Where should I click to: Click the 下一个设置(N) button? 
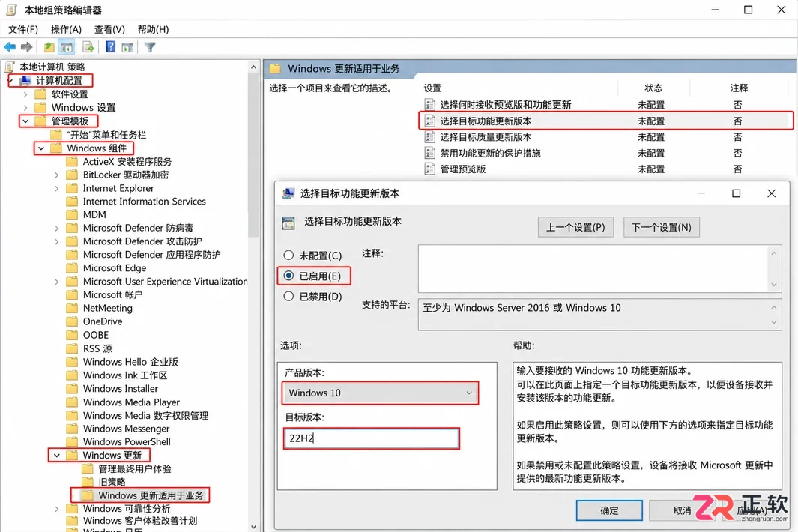(x=661, y=227)
